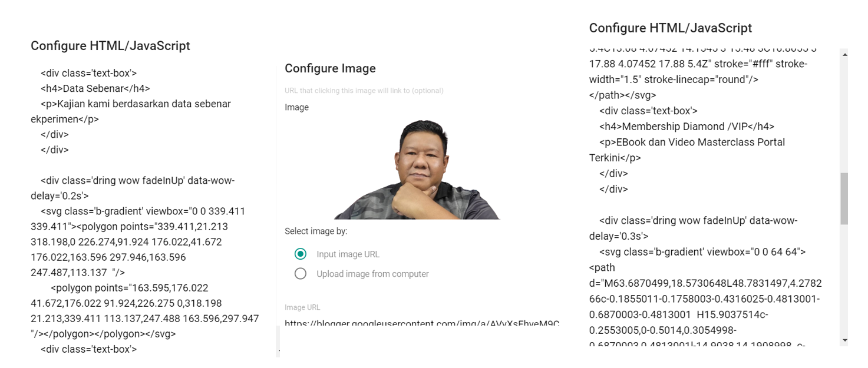The image size is (868, 368).
Task: Click the 'Configure Image' heading
Action: pyautogui.click(x=330, y=68)
